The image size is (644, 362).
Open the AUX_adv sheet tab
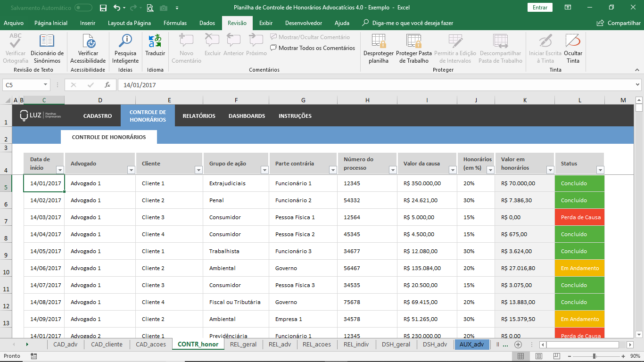(x=472, y=345)
